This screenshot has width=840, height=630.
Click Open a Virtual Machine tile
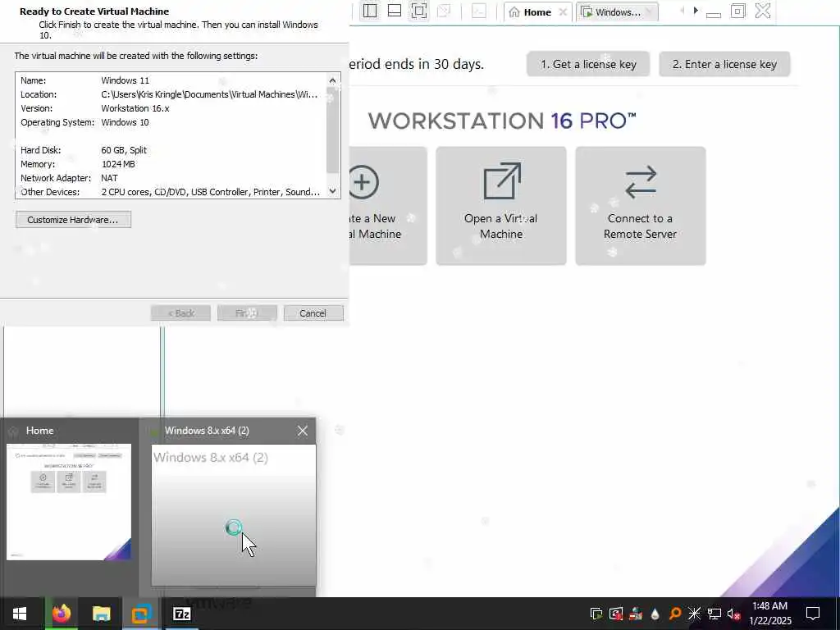501,206
